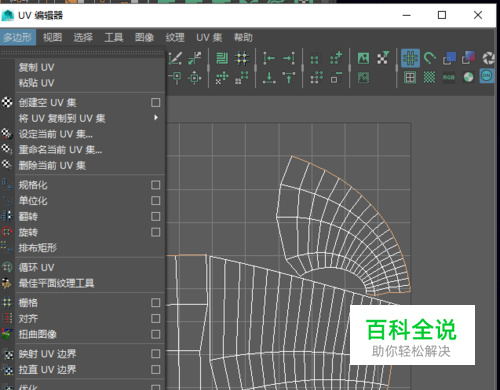
Task: Click the layout UVs stacked-lines icon
Action: click(222, 58)
